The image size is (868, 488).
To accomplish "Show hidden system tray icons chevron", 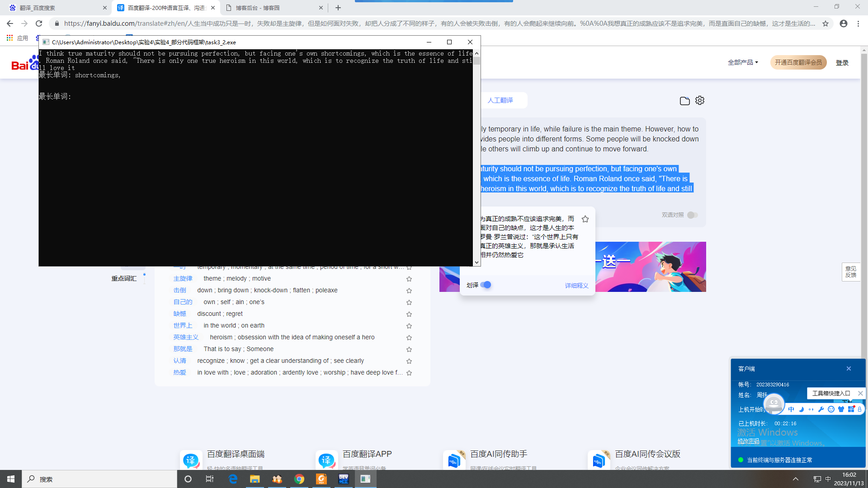I will 796,479.
